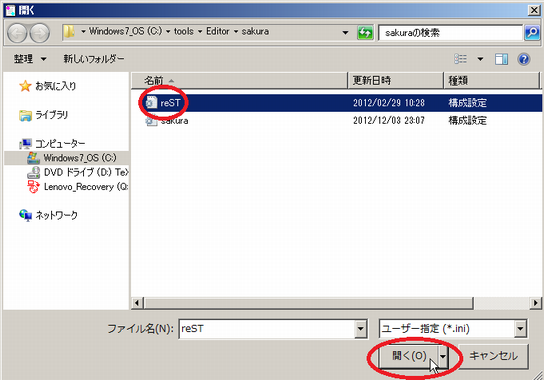This screenshot has height=380, width=544.
Task: Click the Windows7_OS drive icon
Action: coord(33,158)
